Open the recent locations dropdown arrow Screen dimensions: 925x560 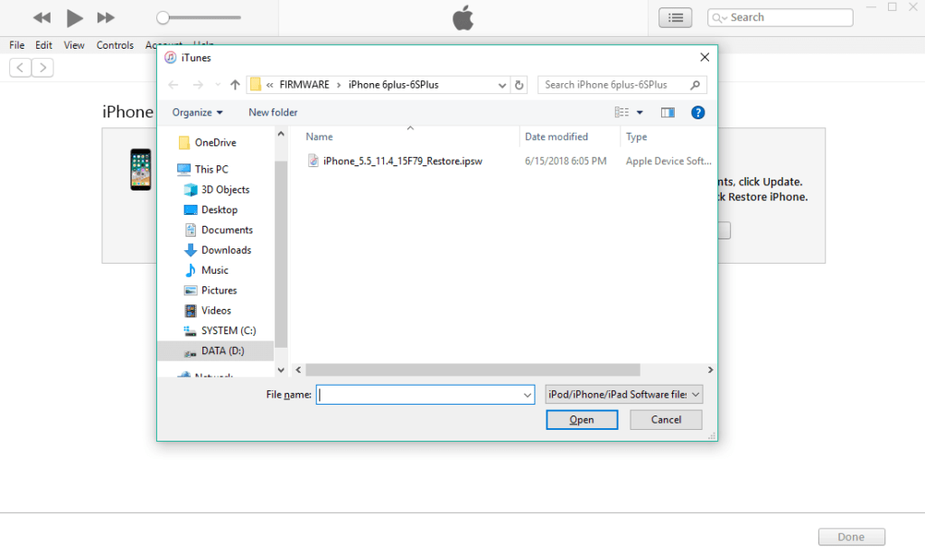pos(218,85)
